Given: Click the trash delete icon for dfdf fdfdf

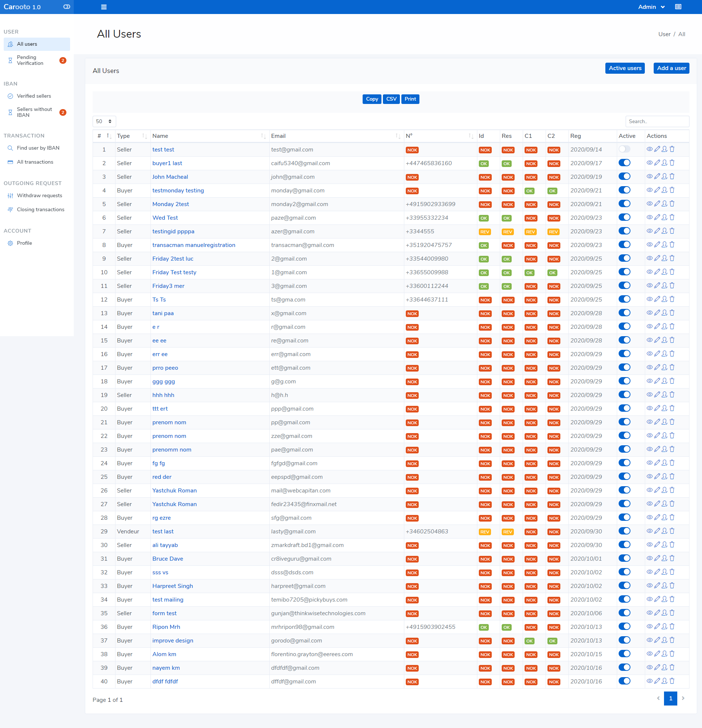Looking at the screenshot, I should [x=672, y=681].
